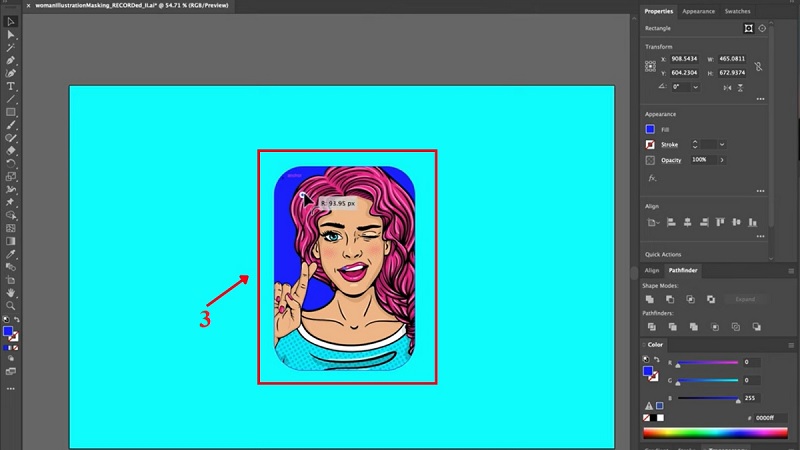The width and height of the screenshot is (800, 450).
Task: Click womanIllustrationMasking document tab
Action: click(132, 6)
